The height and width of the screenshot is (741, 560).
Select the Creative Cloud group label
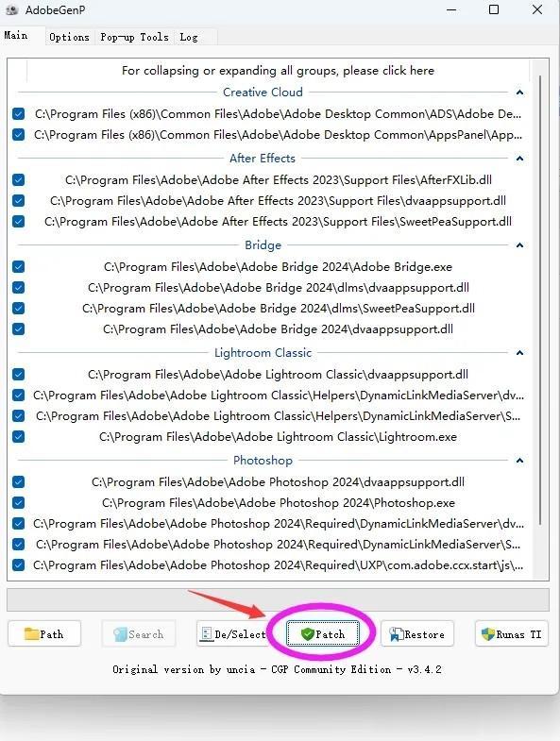(x=263, y=93)
